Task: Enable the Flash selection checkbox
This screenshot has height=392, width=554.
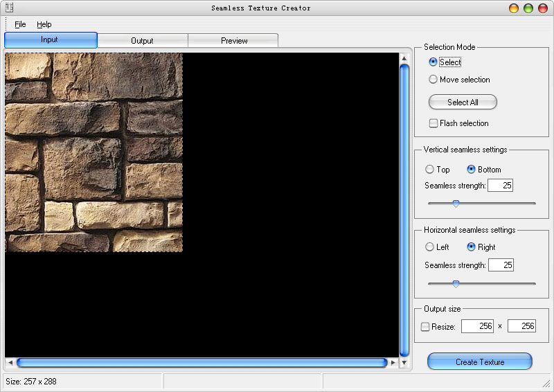Action: pyautogui.click(x=434, y=123)
